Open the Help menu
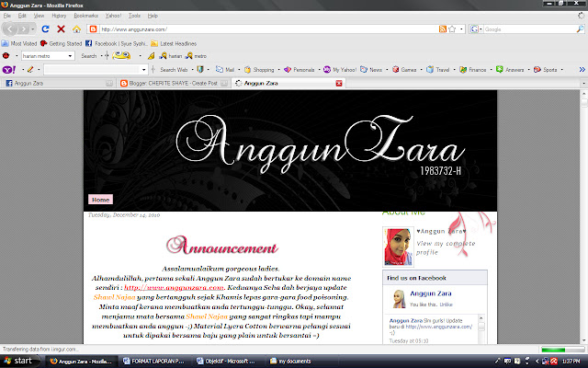The width and height of the screenshot is (588, 368). tap(153, 16)
